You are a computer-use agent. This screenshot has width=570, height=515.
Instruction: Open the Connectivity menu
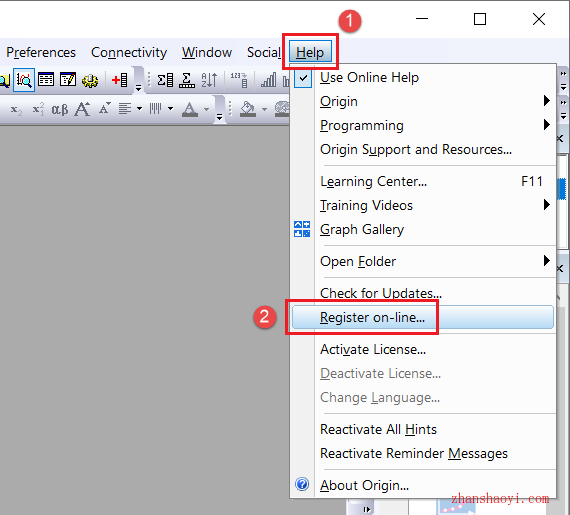(129, 53)
